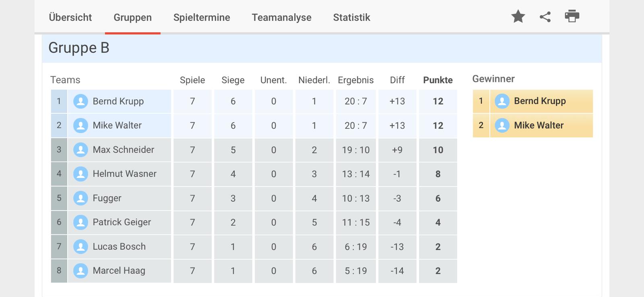Image resolution: width=644 pixels, height=297 pixels.
Task: Select Max Schneider's player avatar icon
Action: click(80, 150)
